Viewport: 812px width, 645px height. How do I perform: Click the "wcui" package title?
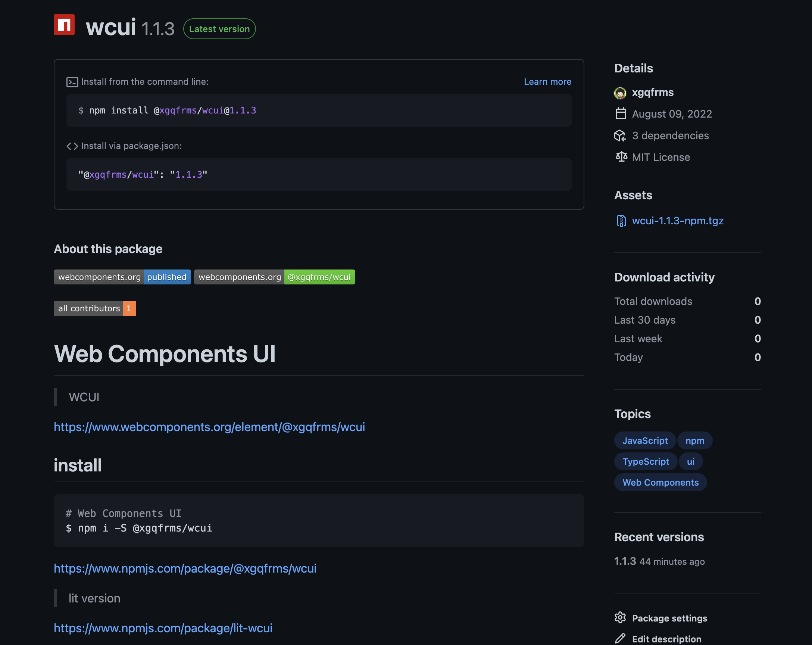coord(111,27)
